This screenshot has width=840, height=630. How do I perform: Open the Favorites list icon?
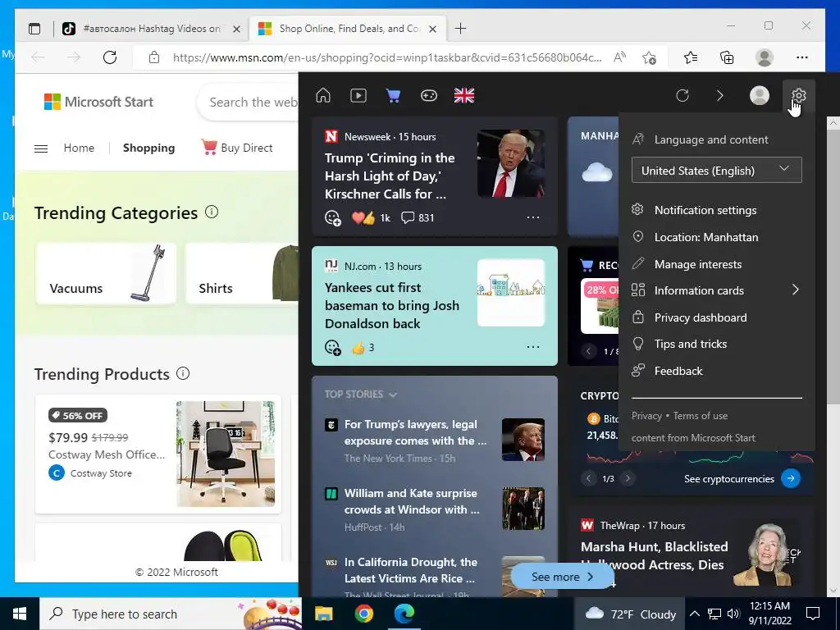pos(691,57)
